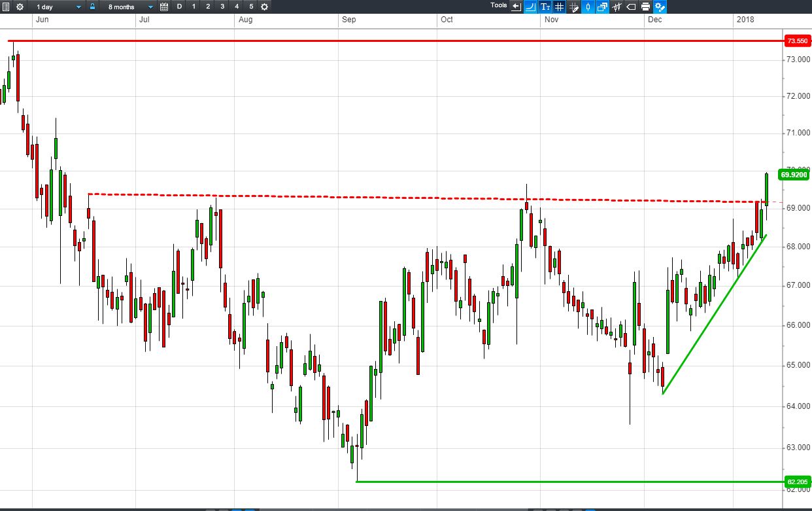Open the gears and pencil settings icon

click(x=660, y=7)
